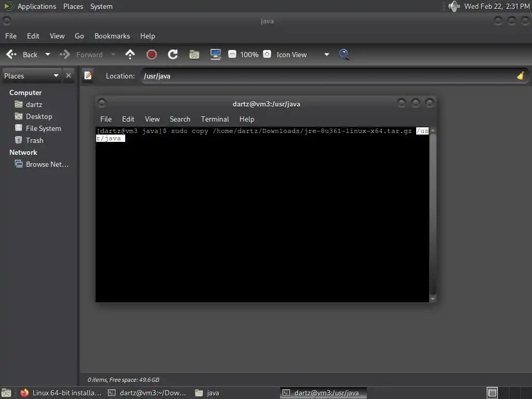Stop loading with the red stop icon
Viewport: 532px width, 399px height.
pos(151,55)
